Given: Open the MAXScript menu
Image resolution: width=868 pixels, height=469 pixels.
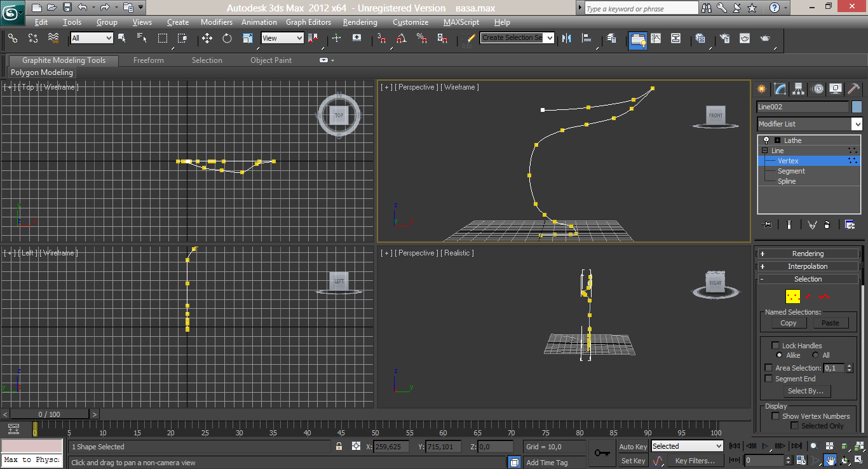Looking at the screenshot, I should point(461,22).
